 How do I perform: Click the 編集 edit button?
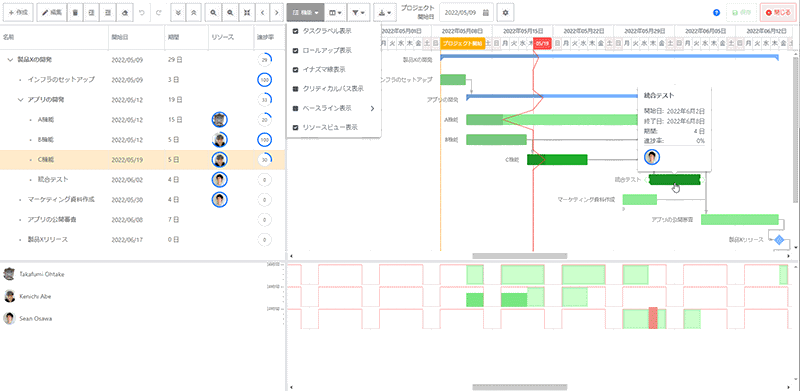click(x=52, y=12)
